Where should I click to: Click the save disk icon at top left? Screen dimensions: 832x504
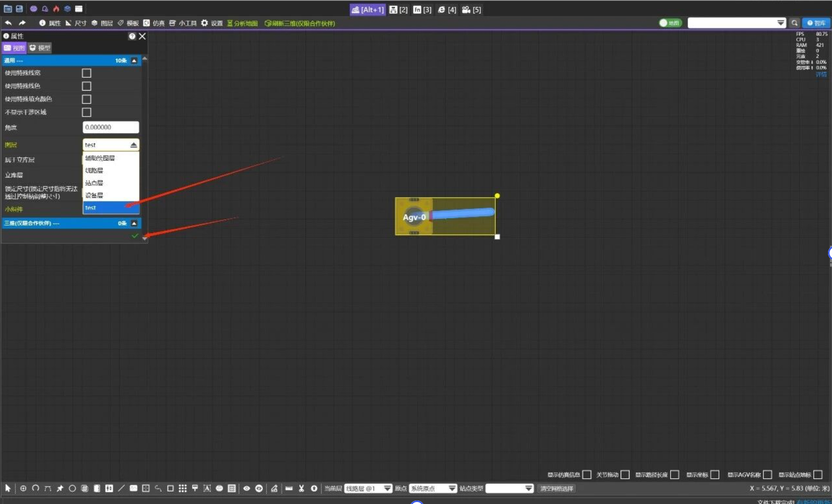pyautogui.click(x=19, y=9)
